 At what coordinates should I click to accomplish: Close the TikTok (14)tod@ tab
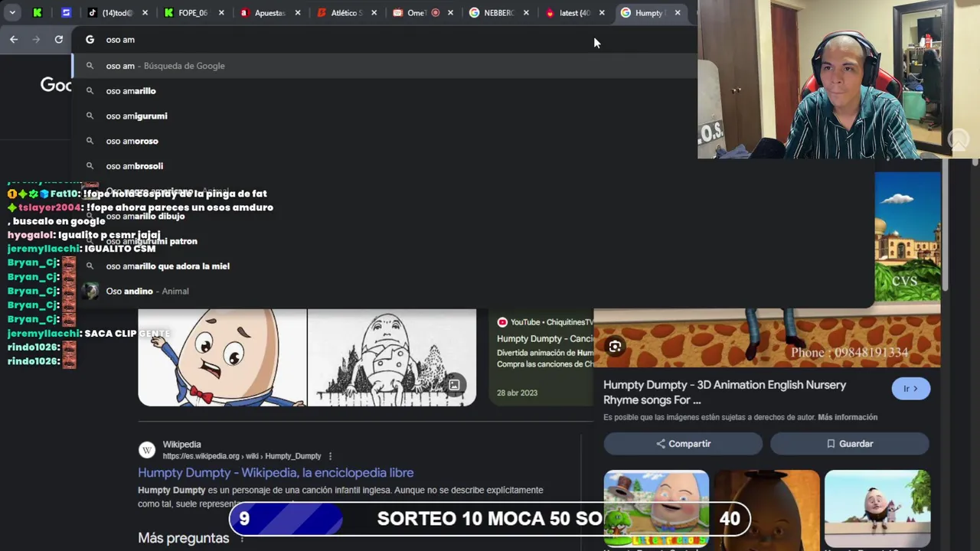point(145,12)
